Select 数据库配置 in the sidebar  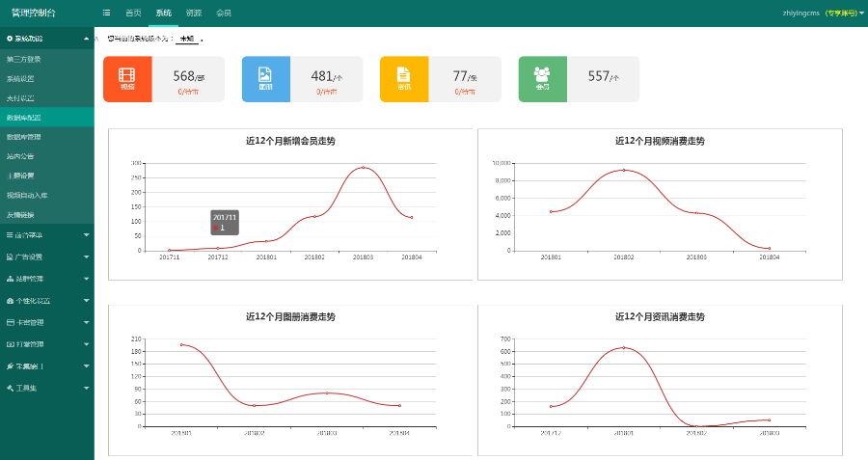click(x=47, y=118)
